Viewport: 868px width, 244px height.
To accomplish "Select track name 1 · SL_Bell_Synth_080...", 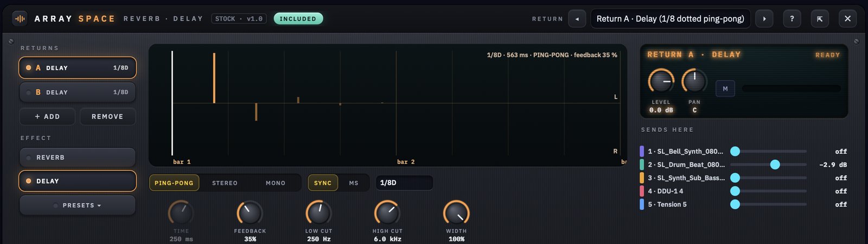I will point(685,152).
